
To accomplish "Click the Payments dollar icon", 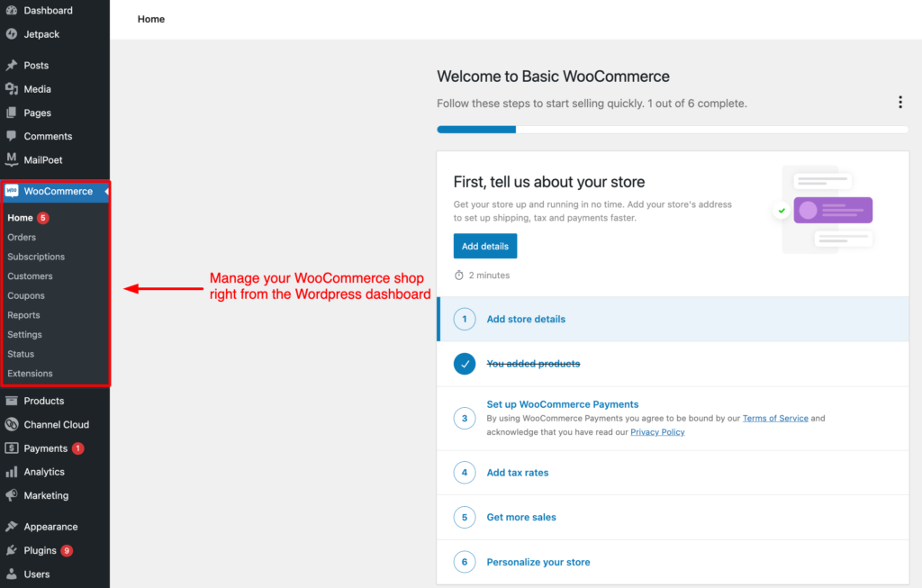I will (11, 448).
